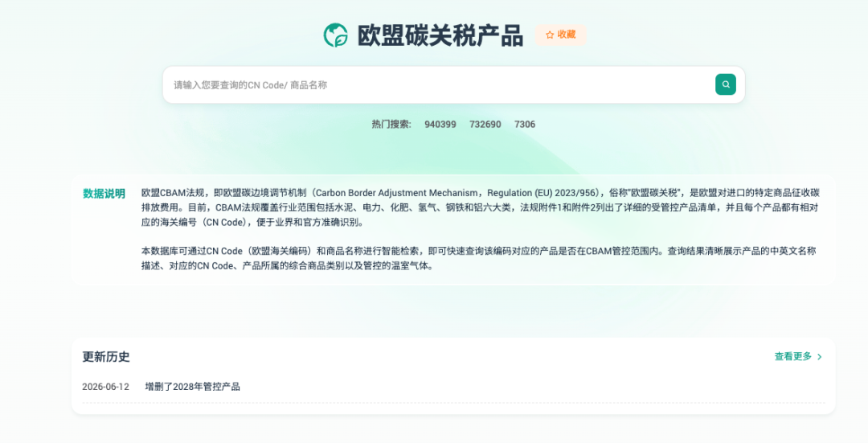Click the 欧盟碳关税产品 page title

440,36
